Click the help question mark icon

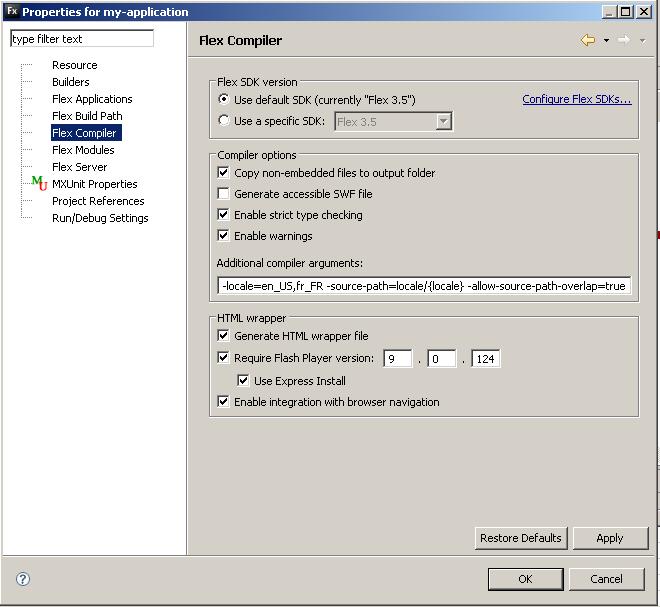(x=23, y=579)
